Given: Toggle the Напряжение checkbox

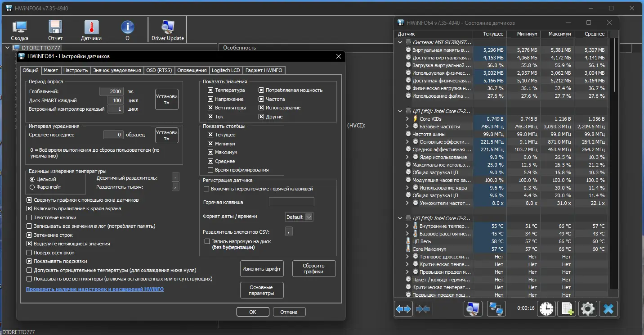Looking at the screenshot, I should 210,99.
